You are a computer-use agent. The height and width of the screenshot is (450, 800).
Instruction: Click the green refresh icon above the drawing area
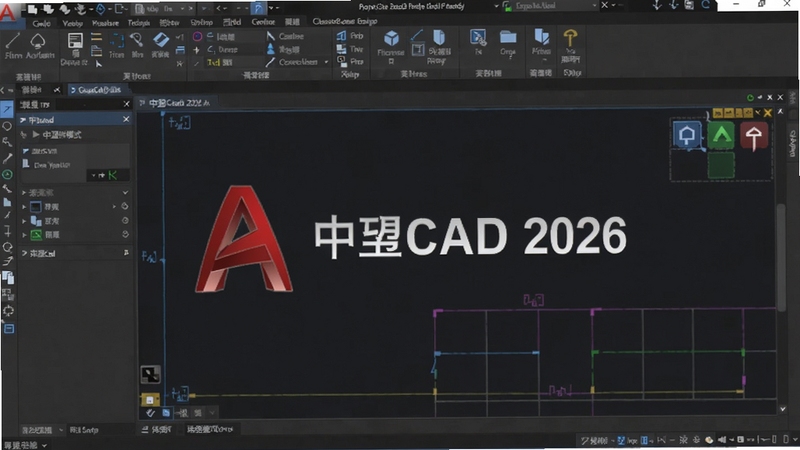[x=750, y=97]
